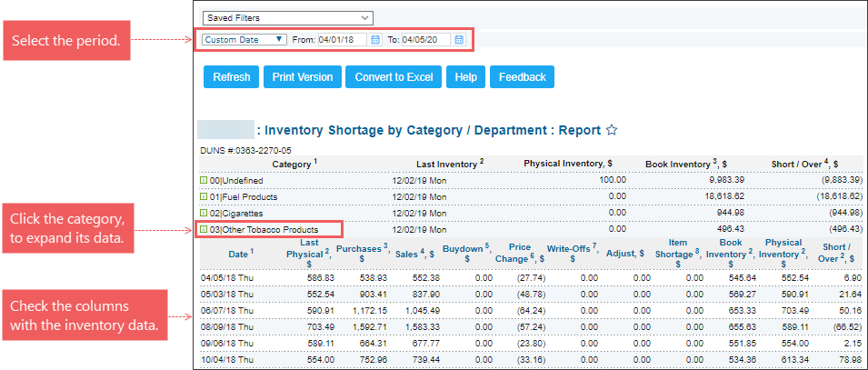Open the Help button
Viewport: 868px width, 370px height.
[x=466, y=77]
